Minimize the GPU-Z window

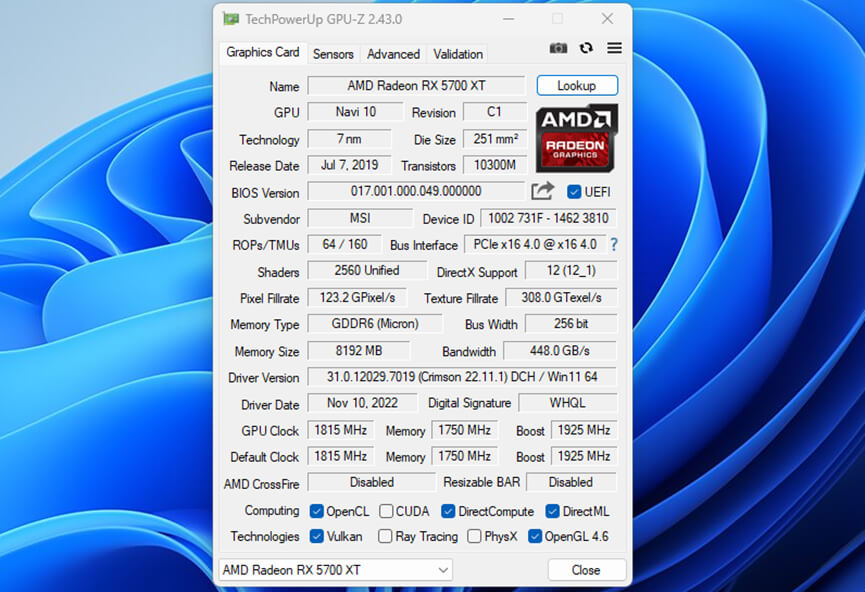[x=509, y=18]
